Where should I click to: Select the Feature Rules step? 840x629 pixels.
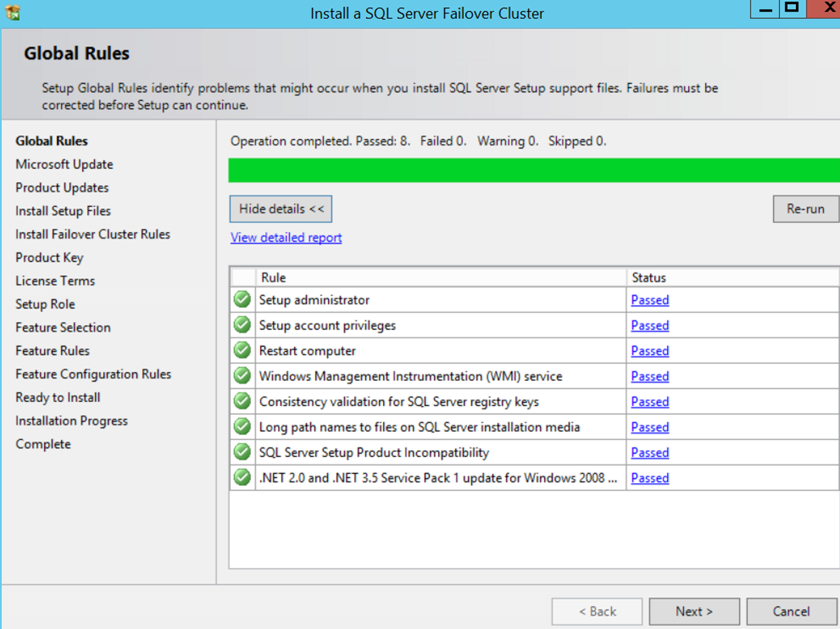(53, 350)
